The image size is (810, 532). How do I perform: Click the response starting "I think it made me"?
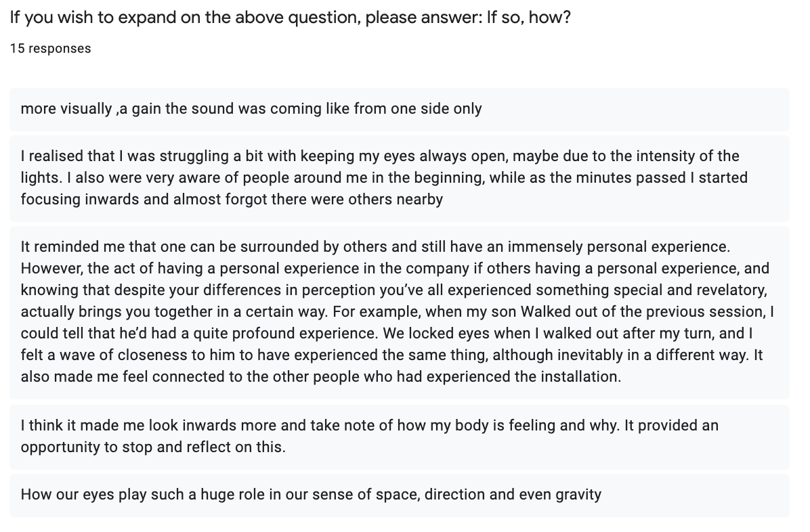pos(369,437)
